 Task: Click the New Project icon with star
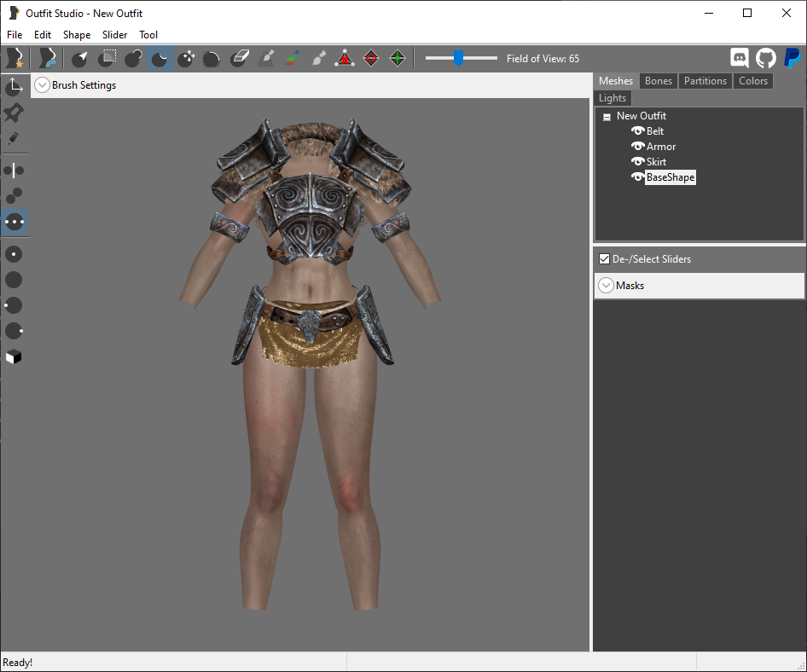tap(15, 58)
